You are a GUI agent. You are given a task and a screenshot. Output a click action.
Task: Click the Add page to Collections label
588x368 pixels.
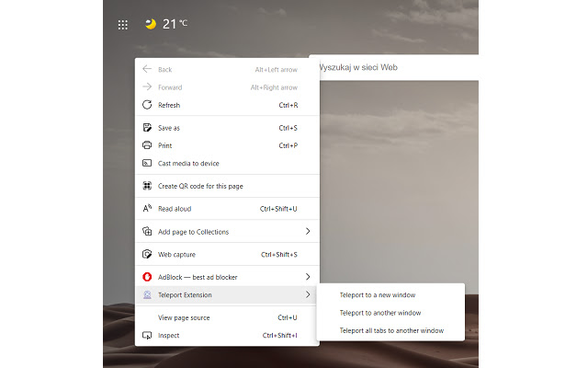(x=193, y=232)
